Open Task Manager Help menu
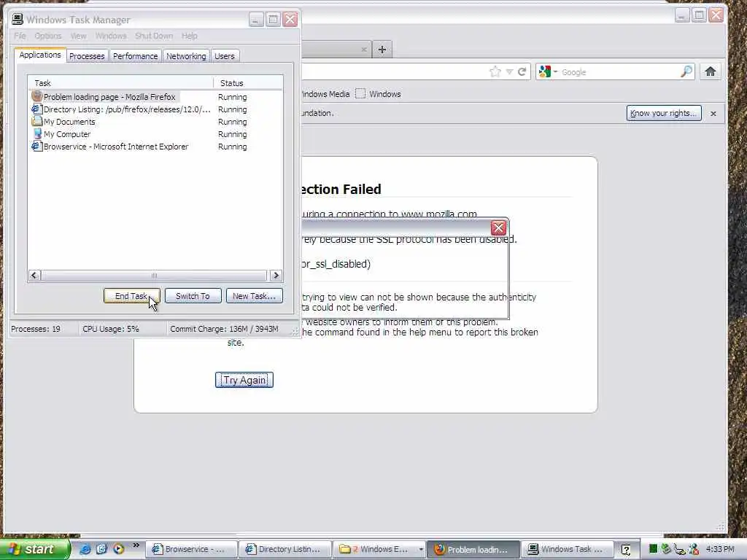Viewport: 747px width, 560px height. 189,36
